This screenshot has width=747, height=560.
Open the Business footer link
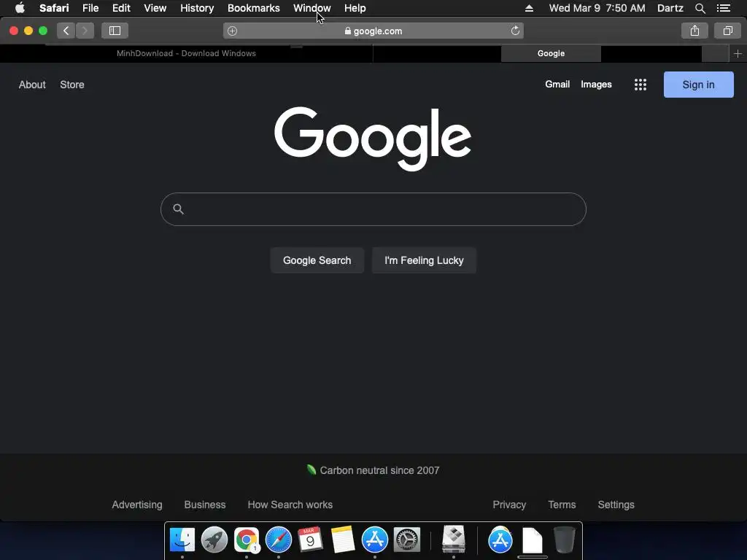coord(205,505)
